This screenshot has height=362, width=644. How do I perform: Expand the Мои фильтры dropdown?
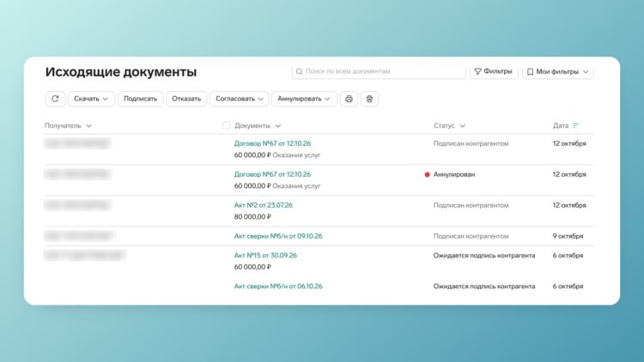coord(558,72)
